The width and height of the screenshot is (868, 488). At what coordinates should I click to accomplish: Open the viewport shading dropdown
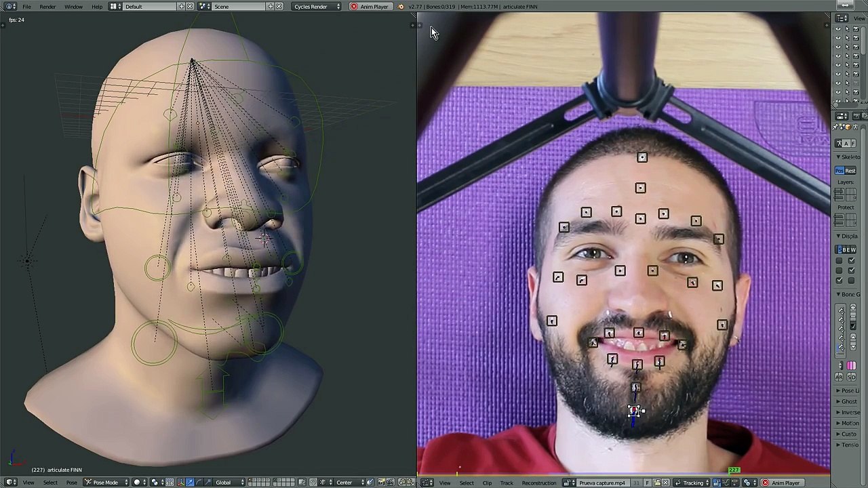pos(140,482)
